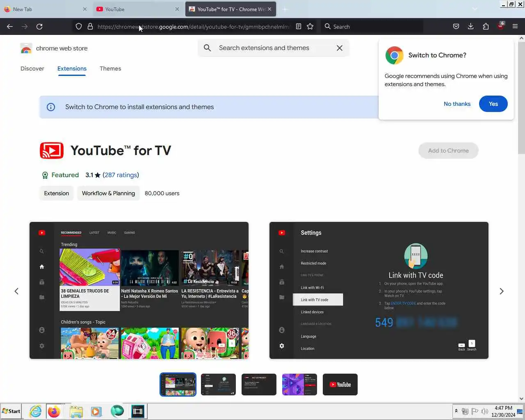
Task: Show hidden system tray icons
Action: pyautogui.click(x=456, y=411)
